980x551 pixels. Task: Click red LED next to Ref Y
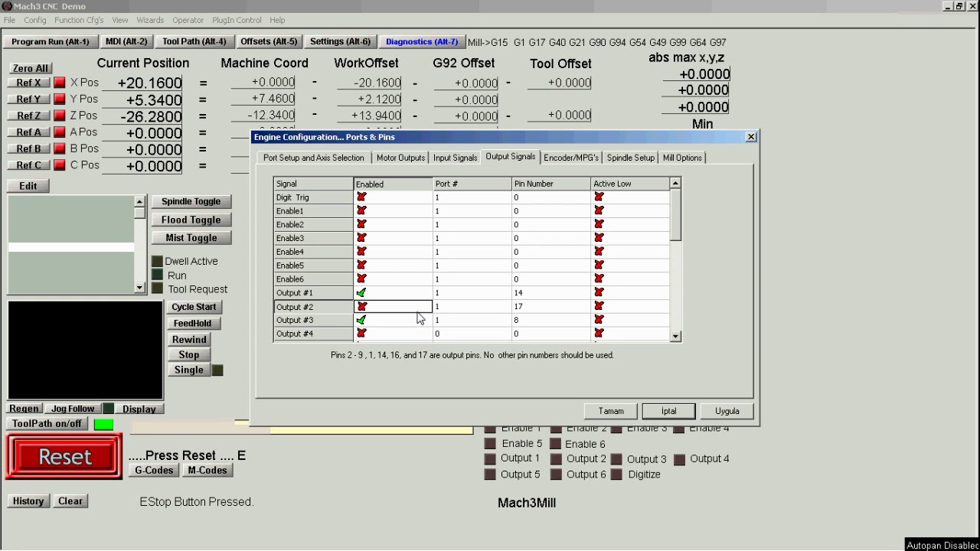(60, 99)
